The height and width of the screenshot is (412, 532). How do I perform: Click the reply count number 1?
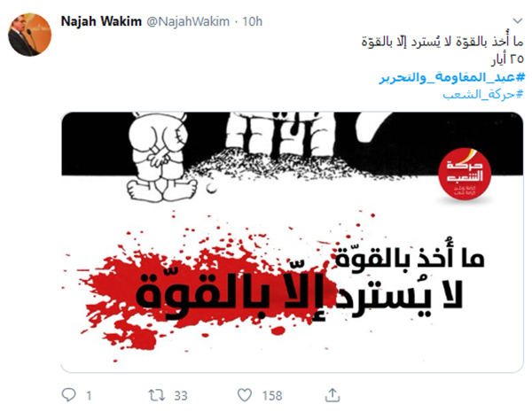[x=89, y=395]
